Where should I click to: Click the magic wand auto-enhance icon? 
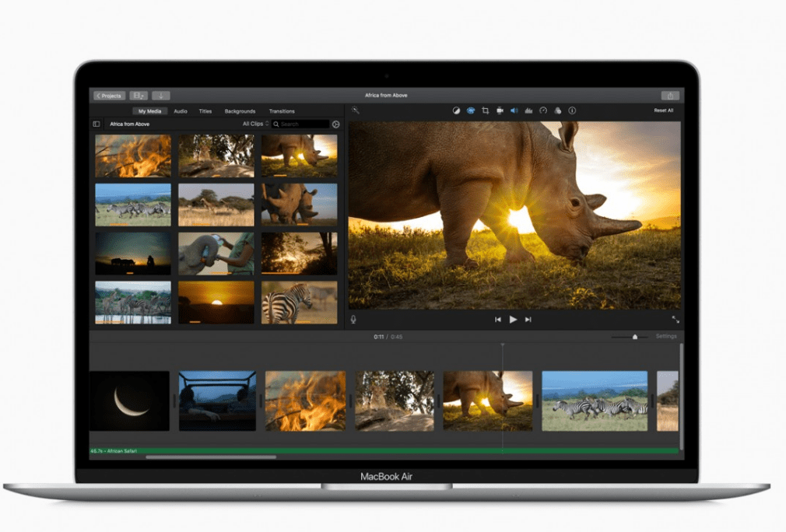pyautogui.click(x=356, y=110)
